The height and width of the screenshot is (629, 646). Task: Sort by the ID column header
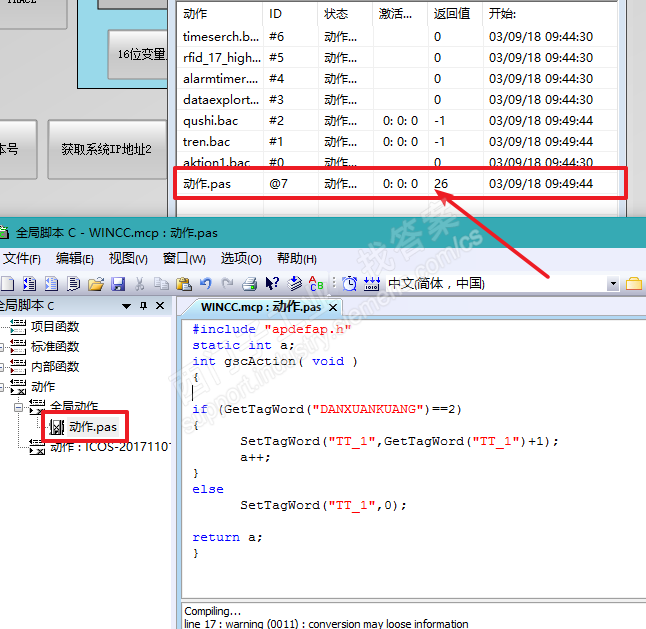[x=290, y=14]
